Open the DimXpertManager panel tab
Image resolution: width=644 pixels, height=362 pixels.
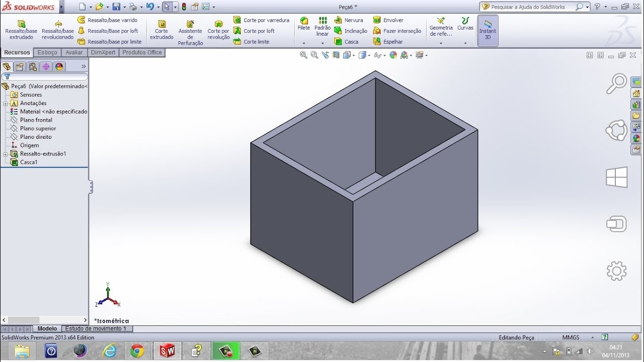tap(46, 66)
